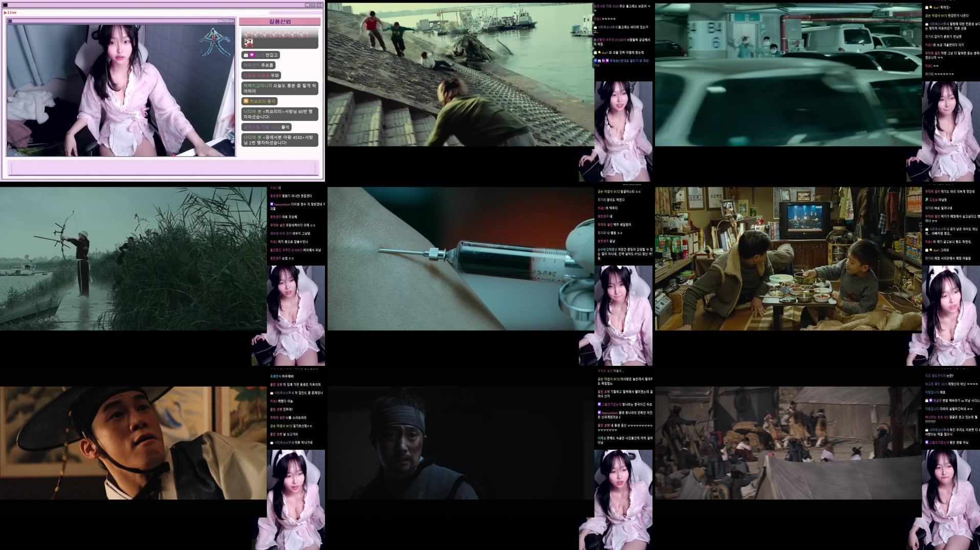This screenshot has height=550, width=980.
Task: Click the red 'live' indicator icon
Action: (x=11, y=12)
